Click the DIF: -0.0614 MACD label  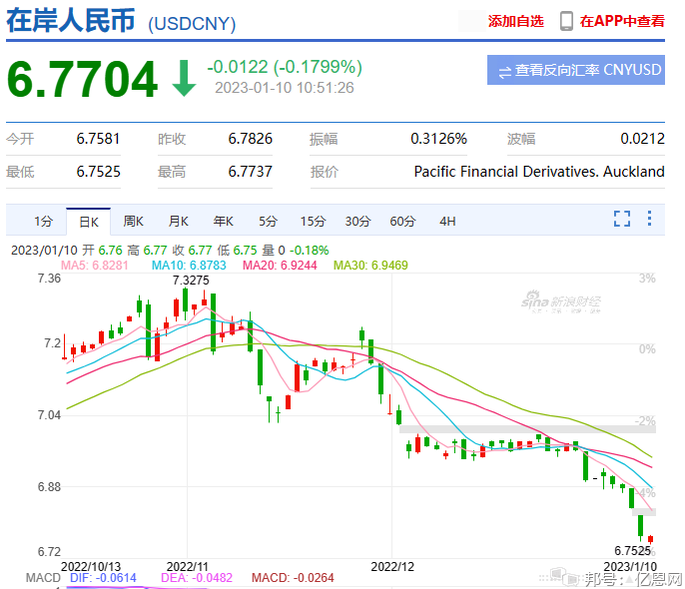point(103,578)
